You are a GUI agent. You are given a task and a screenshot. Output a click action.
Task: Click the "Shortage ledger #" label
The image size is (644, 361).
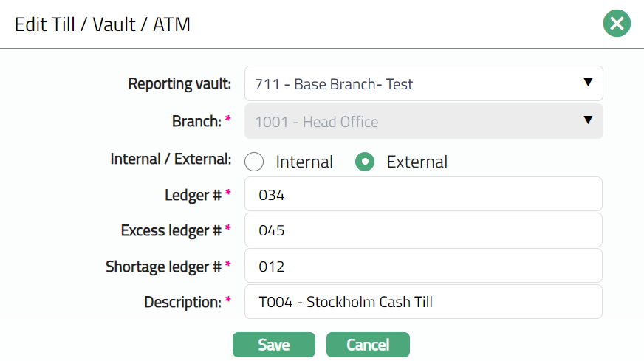(x=163, y=266)
